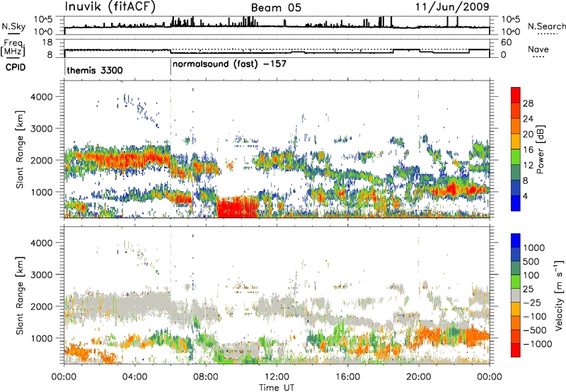This screenshot has height=392, width=566.
Task: Click the '3000' range tick on the velocity panel
Action: click(x=41, y=275)
